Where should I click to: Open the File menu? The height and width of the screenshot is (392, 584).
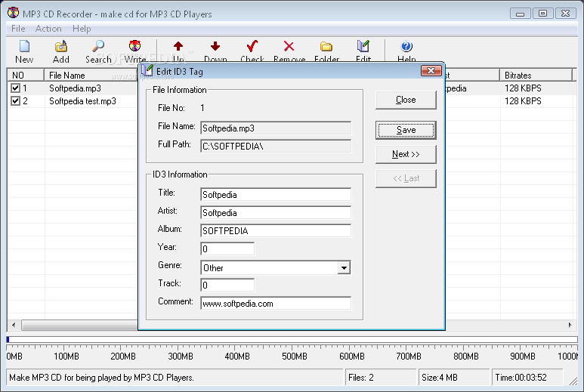18,29
